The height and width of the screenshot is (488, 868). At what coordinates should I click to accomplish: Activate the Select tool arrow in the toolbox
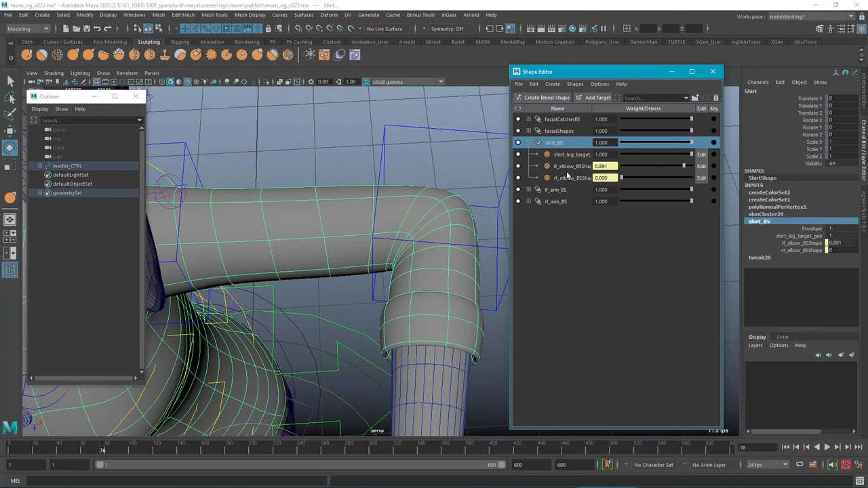(10, 81)
